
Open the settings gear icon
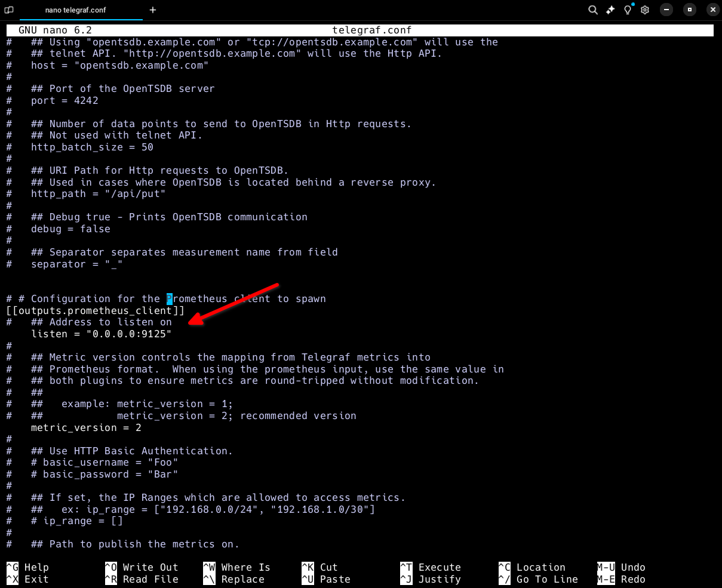click(x=645, y=10)
